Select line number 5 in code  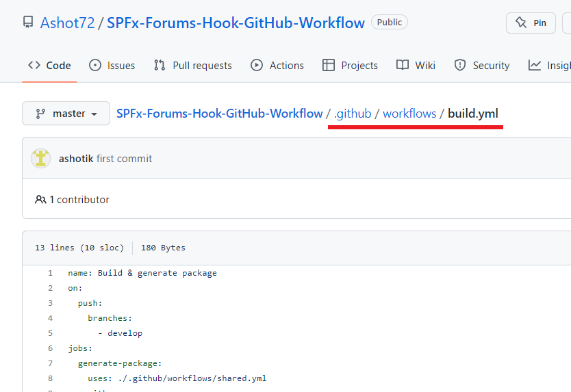tap(50, 333)
